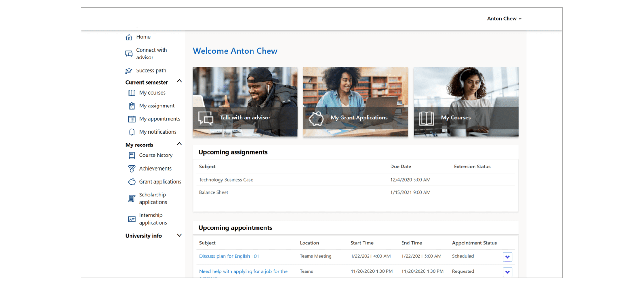Click the Requested status cell
Viewport: 644px width, 285px height.
463,271
